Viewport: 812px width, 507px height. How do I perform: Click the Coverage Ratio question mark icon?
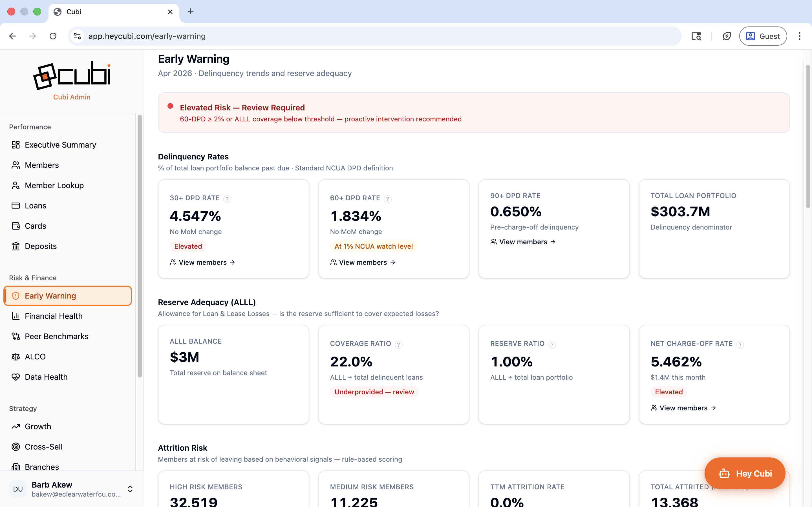[398, 344]
